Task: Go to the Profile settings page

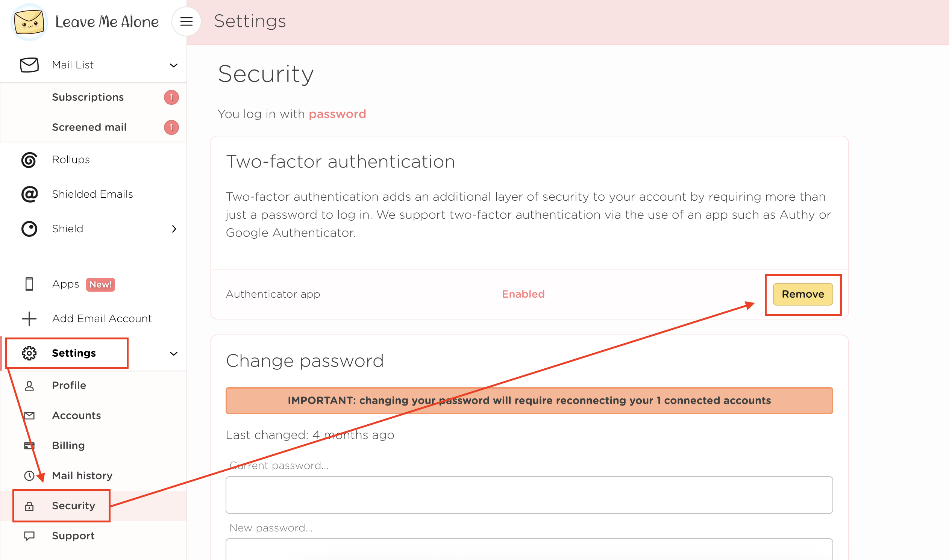Action: [x=69, y=386]
